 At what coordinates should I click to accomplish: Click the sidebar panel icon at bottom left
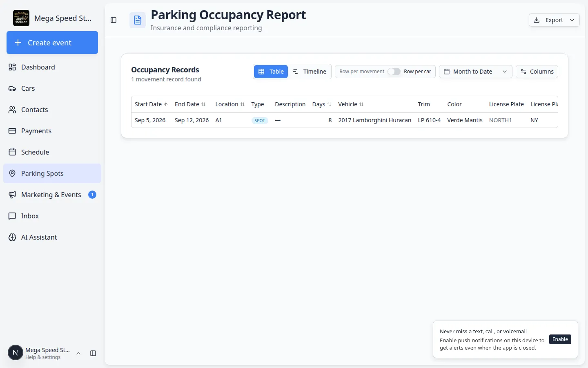(x=93, y=353)
